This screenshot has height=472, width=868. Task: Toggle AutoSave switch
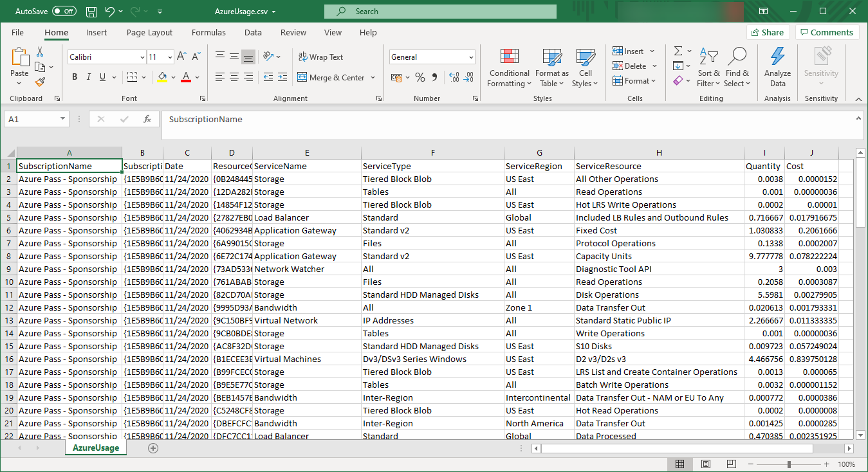pos(64,12)
